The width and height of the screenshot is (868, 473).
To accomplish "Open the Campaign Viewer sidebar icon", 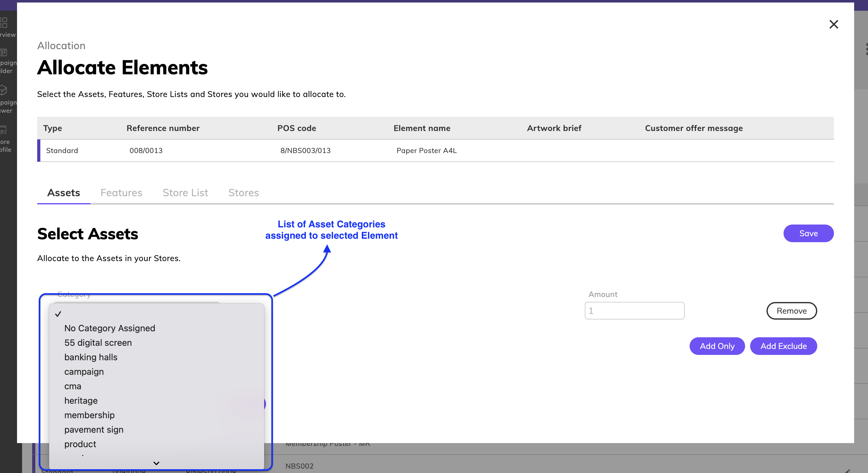I will (4, 90).
